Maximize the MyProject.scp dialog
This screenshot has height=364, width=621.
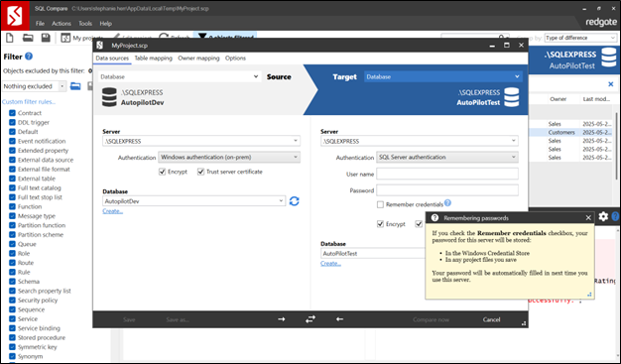click(x=507, y=46)
